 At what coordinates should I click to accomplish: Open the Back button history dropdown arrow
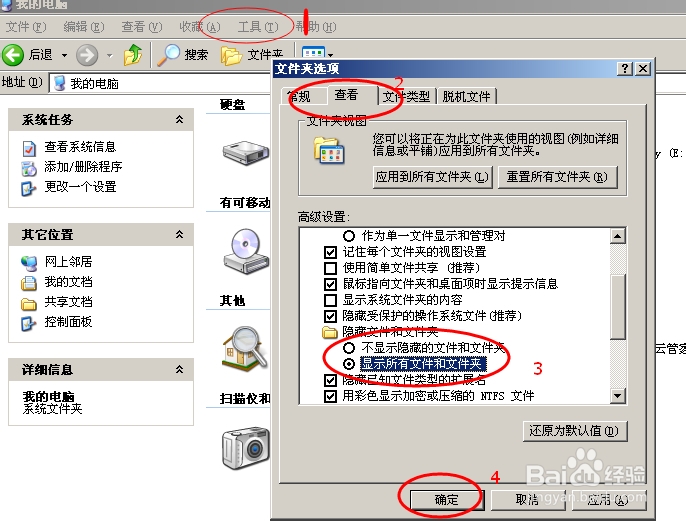pos(64,56)
